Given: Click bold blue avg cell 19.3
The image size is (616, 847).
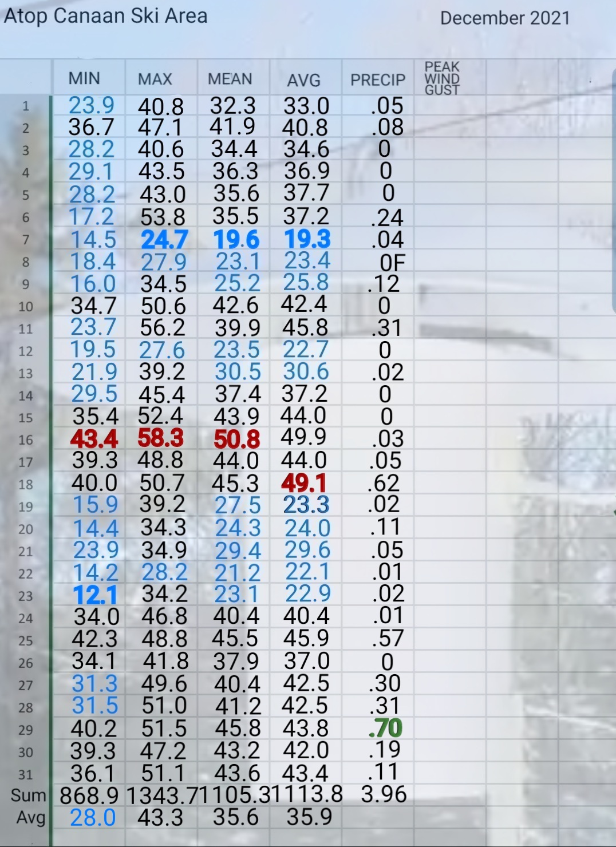Looking at the screenshot, I should click(x=307, y=239).
